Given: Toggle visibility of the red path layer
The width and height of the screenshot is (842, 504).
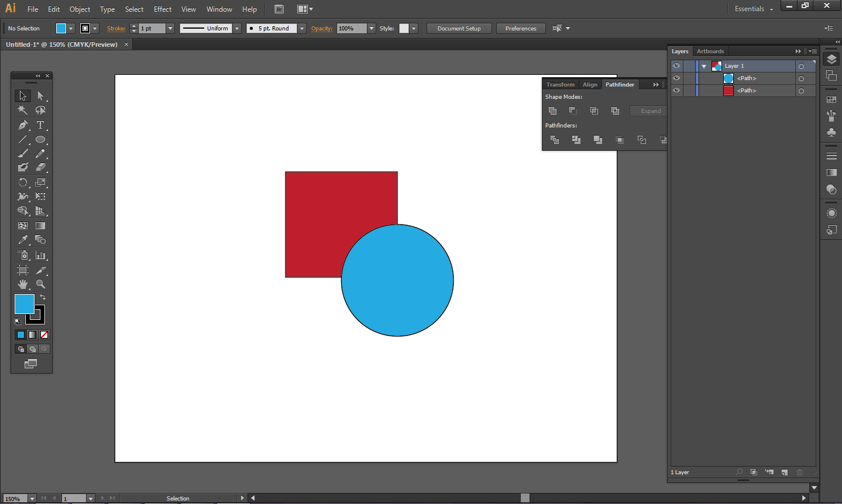Looking at the screenshot, I should coord(676,91).
